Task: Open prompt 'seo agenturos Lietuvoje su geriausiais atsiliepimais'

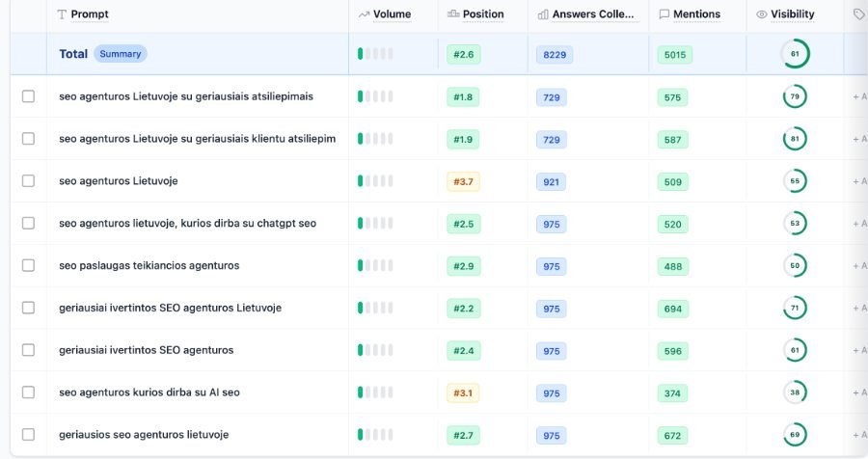Action: point(186,96)
